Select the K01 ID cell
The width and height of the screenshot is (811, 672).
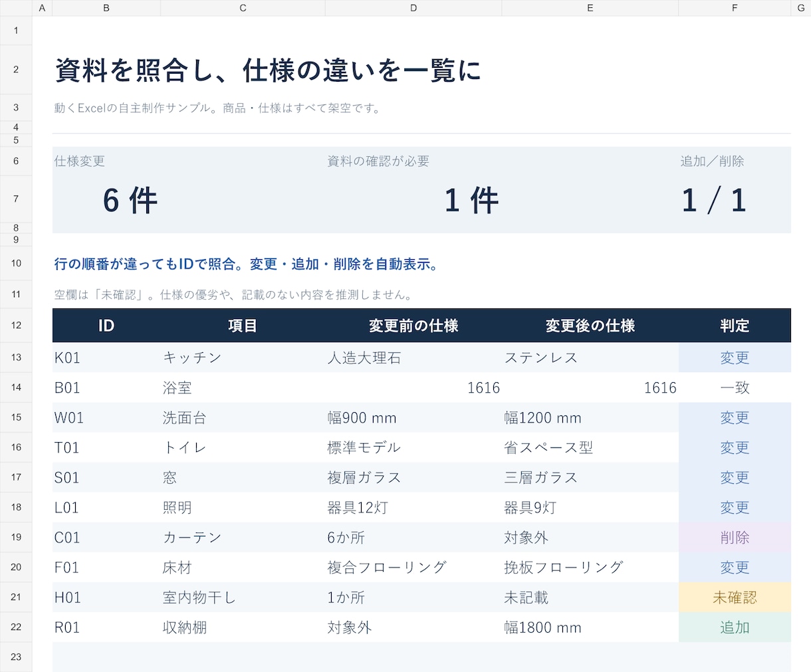(x=106, y=358)
